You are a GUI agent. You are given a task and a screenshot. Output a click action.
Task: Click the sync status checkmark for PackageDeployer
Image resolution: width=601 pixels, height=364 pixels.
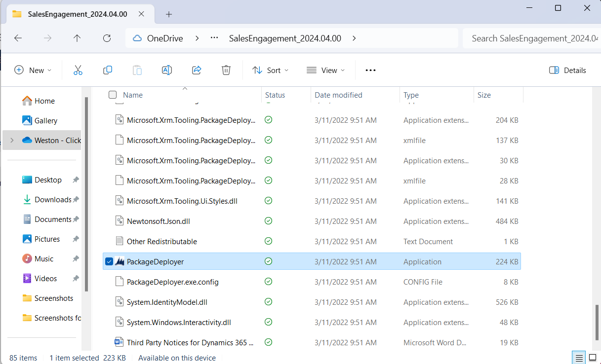269,261
